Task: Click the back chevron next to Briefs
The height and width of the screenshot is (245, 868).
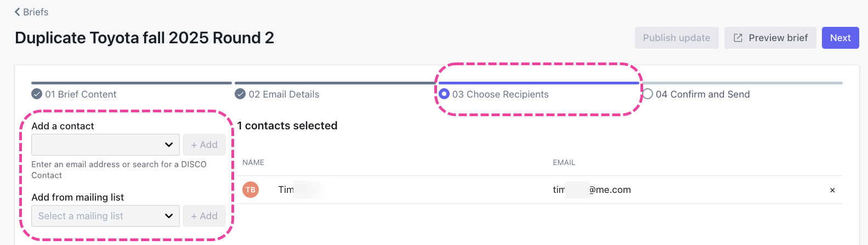Action: click(x=18, y=12)
